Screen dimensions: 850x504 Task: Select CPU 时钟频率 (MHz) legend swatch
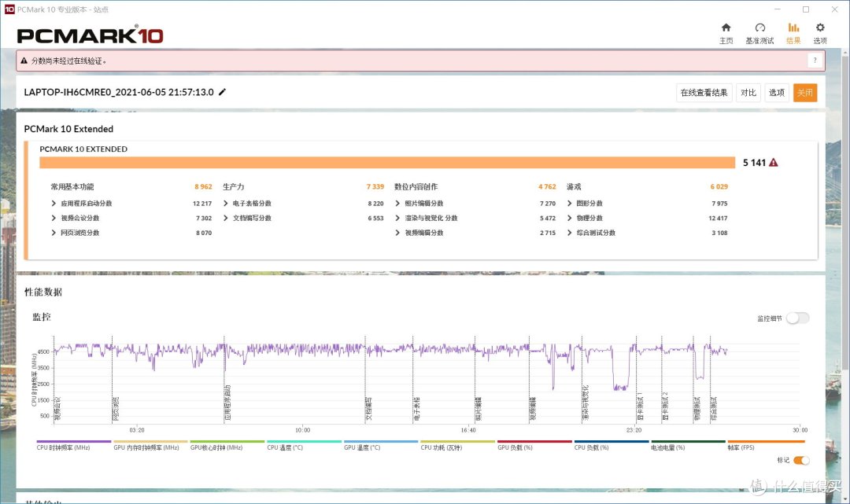74,442
